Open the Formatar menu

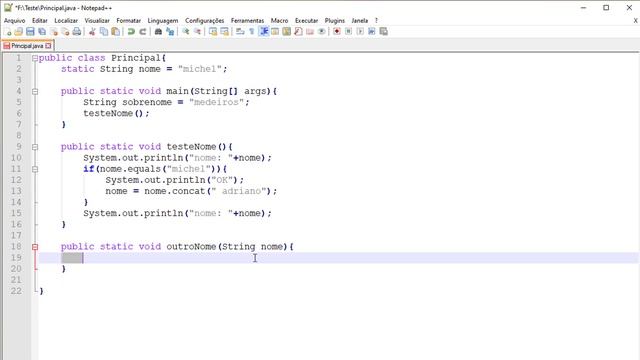click(129, 20)
